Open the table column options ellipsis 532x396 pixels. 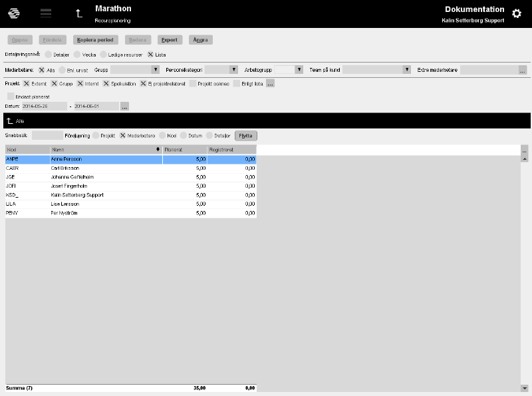click(524, 150)
